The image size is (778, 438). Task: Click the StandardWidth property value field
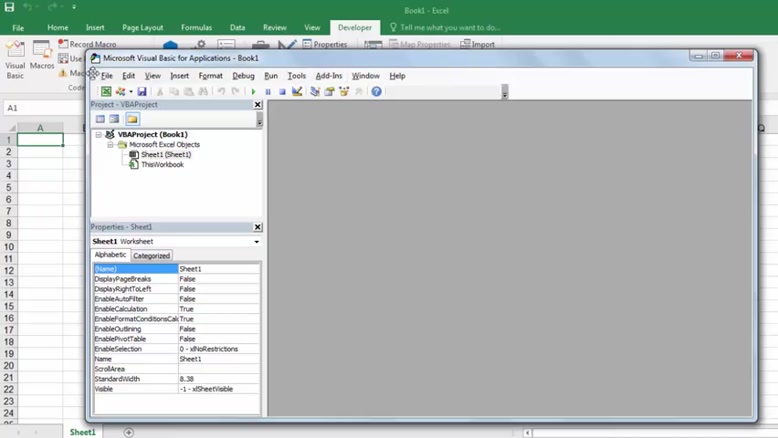[218, 379]
